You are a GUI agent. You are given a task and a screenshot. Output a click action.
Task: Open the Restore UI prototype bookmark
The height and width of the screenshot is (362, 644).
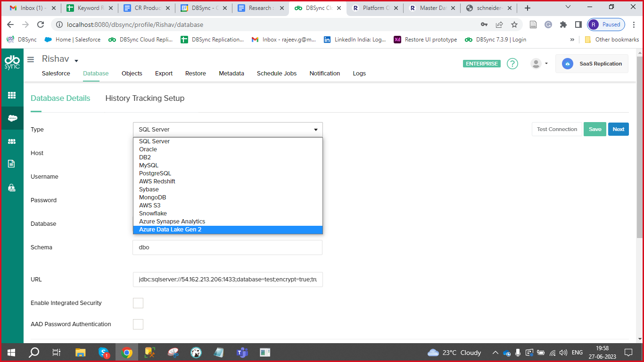point(425,40)
